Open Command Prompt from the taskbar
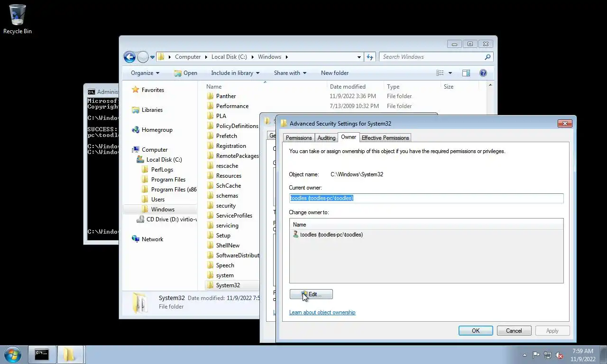 point(42,355)
